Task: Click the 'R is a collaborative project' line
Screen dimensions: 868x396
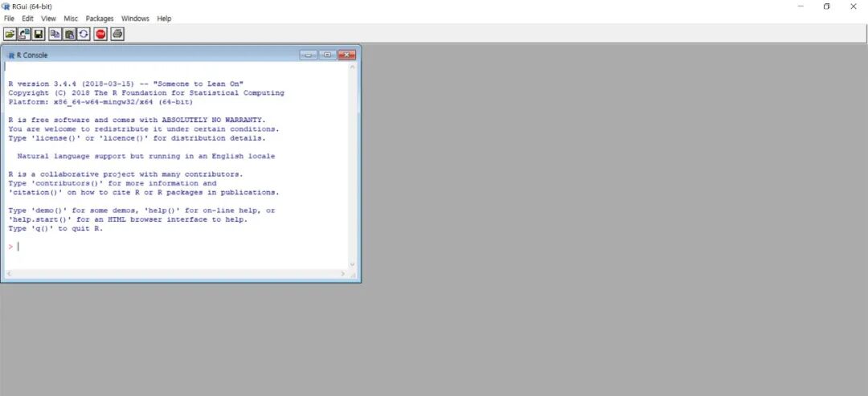Action: tap(125, 174)
